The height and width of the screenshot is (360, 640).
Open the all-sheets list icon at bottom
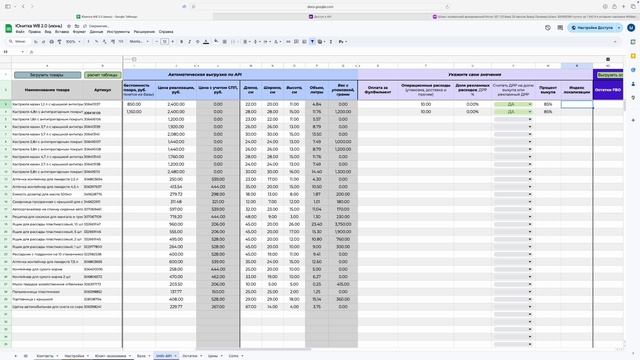coord(25,356)
